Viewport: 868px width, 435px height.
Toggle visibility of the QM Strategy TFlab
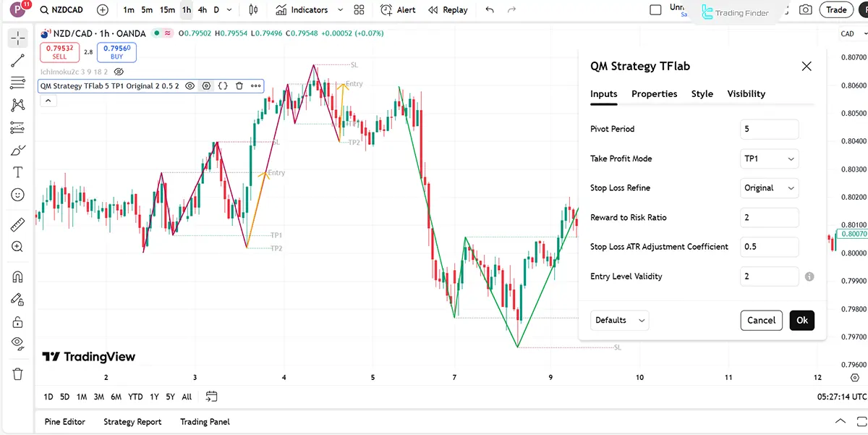(190, 85)
